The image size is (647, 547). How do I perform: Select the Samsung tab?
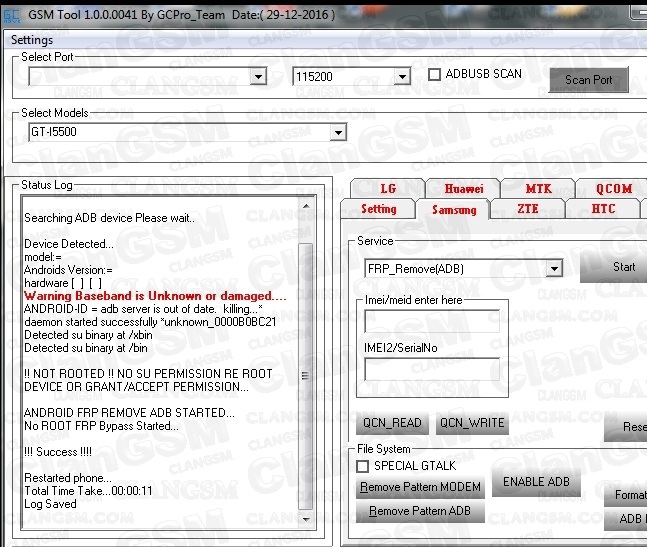(454, 210)
